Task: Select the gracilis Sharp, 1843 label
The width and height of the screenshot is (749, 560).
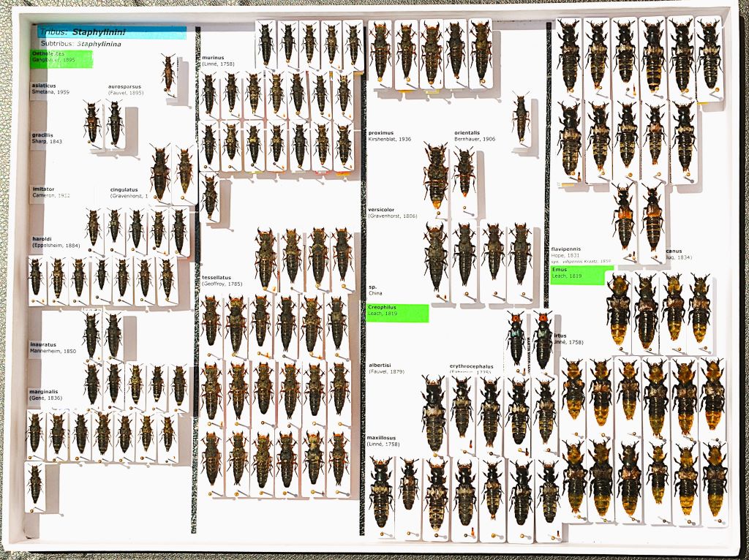Action: [x=47, y=138]
